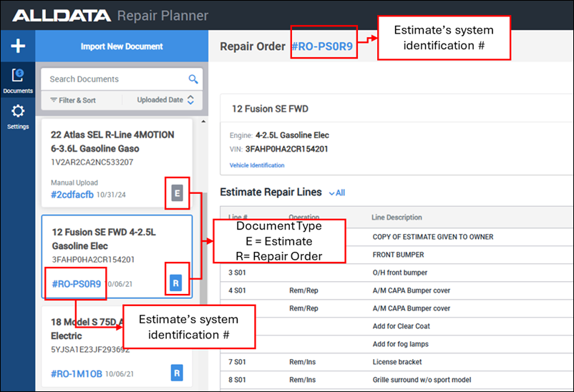
Task: Click 'Rem/Ins' operation in line 8
Action: 302,380
